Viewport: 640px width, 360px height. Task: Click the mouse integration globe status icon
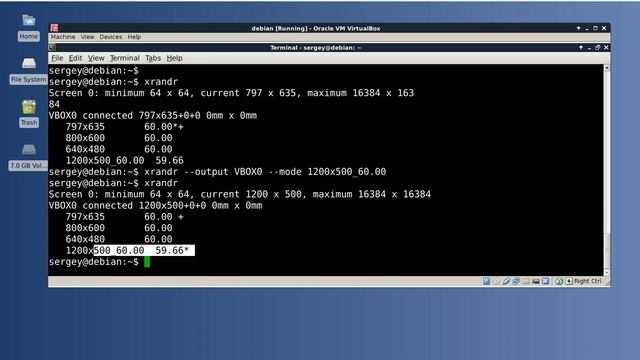[x=559, y=281]
